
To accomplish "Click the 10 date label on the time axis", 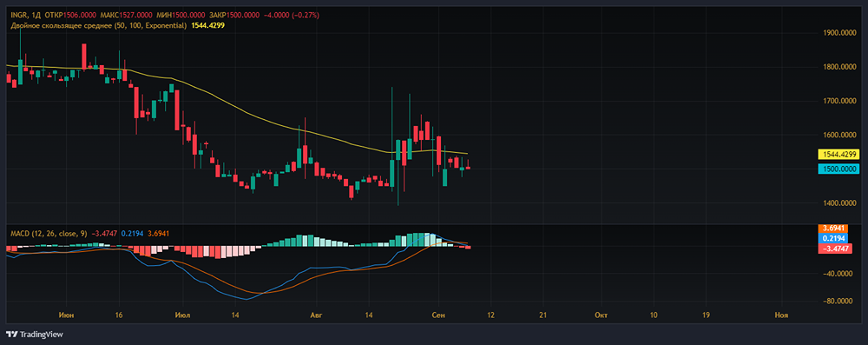I will coord(654,315).
